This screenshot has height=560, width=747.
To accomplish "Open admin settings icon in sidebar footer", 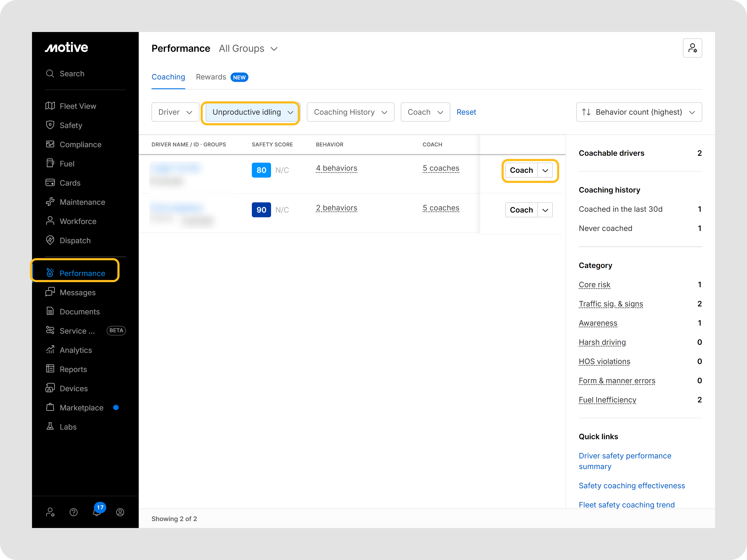I will click(50, 512).
